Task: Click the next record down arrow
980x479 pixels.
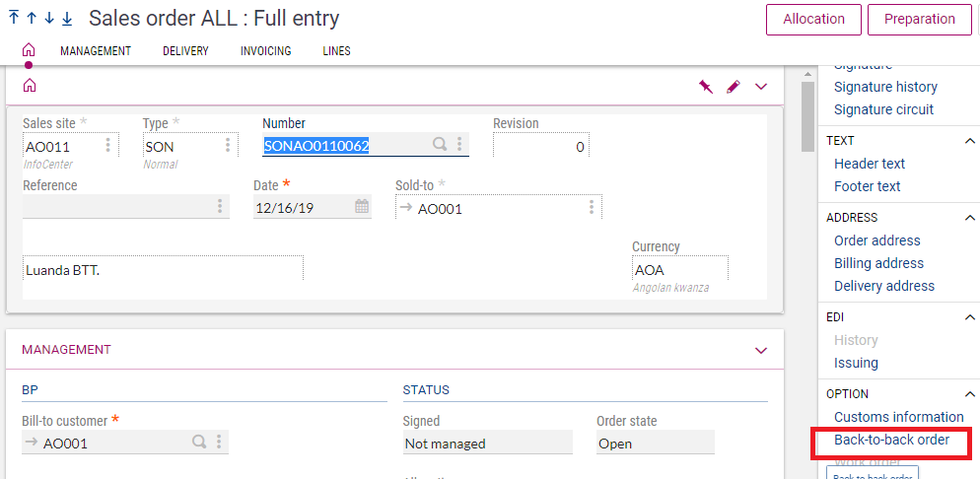Action: pyautogui.click(x=48, y=19)
